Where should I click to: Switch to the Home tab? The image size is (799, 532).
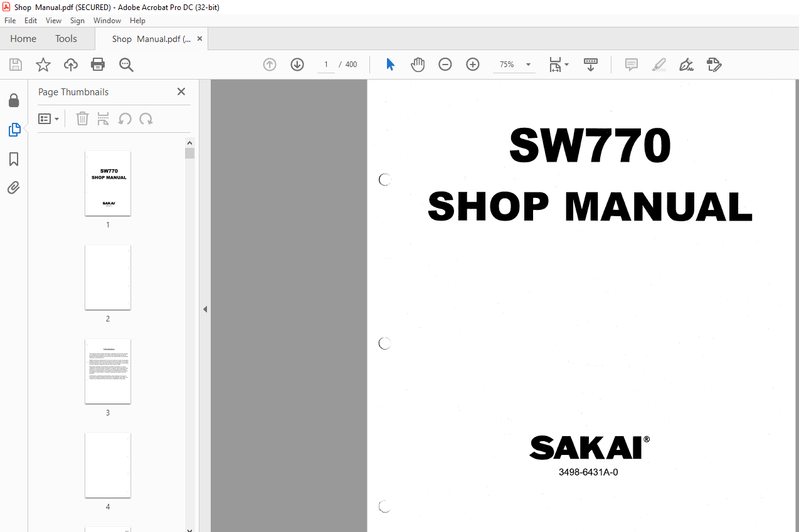coord(23,39)
